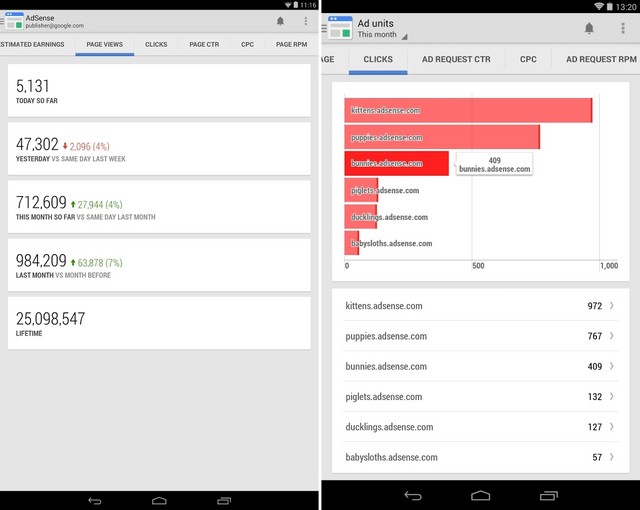640x510 pixels.
Task: Tap publisher@google.com account text
Action: [54, 26]
